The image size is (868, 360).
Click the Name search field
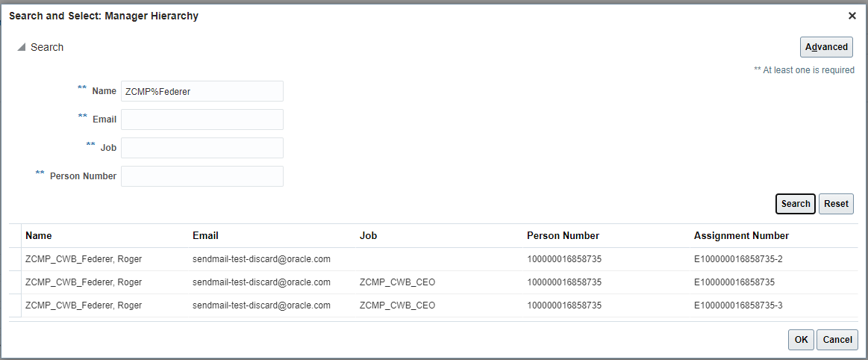point(202,91)
